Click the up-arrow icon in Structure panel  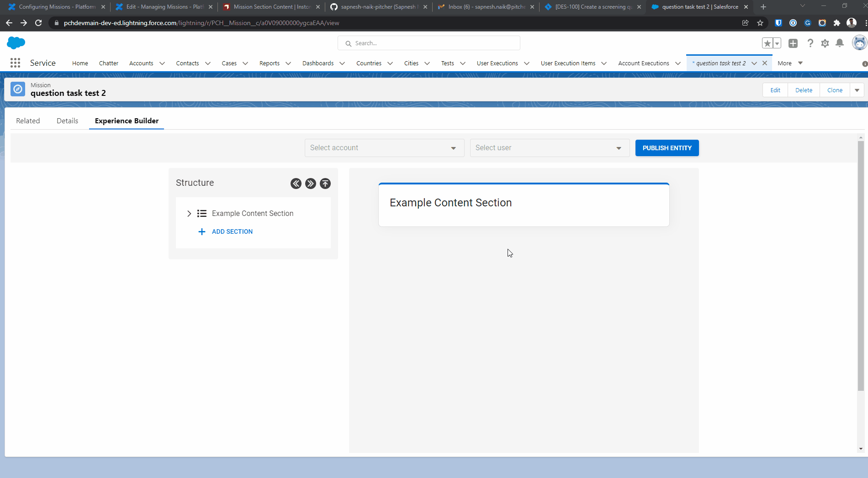[x=325, y=184]
